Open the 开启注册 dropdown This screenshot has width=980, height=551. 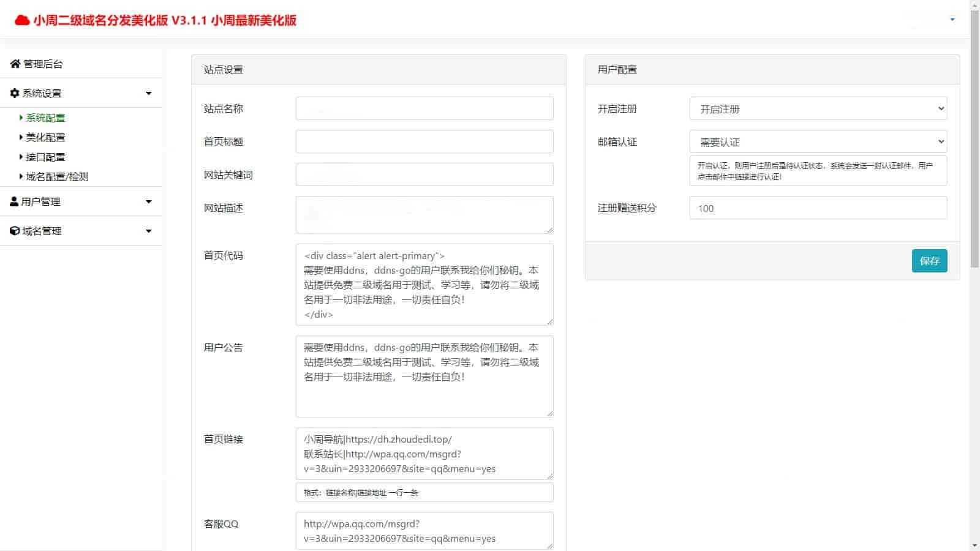(818, 109)
